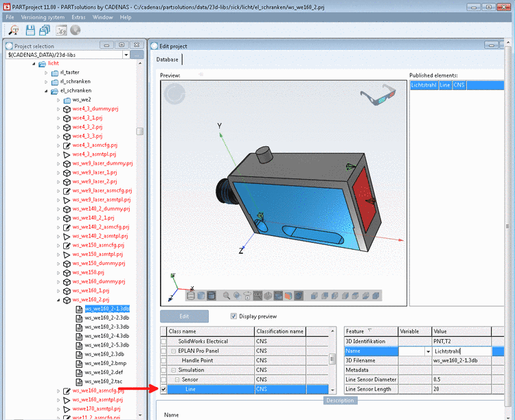This screenshot has width=515, height=420.
Task: Click the globe icon in the toolbar
Action: coord(76,30)
